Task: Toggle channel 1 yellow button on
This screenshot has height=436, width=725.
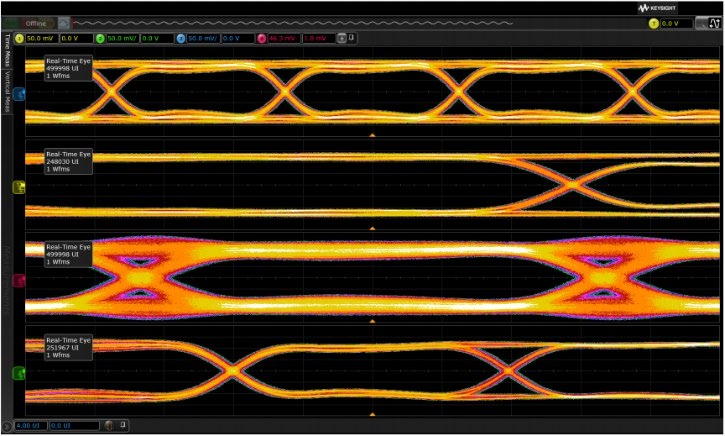Action: [19, 38]
